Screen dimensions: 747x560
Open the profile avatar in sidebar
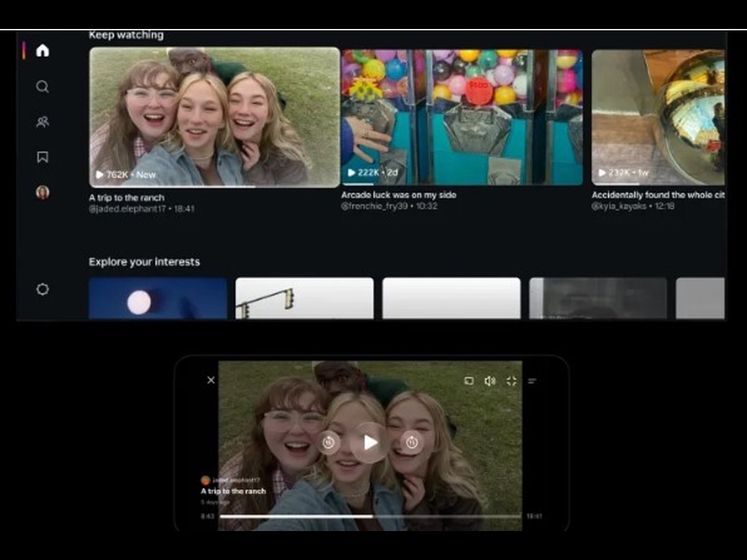click(x=42, y=192)
